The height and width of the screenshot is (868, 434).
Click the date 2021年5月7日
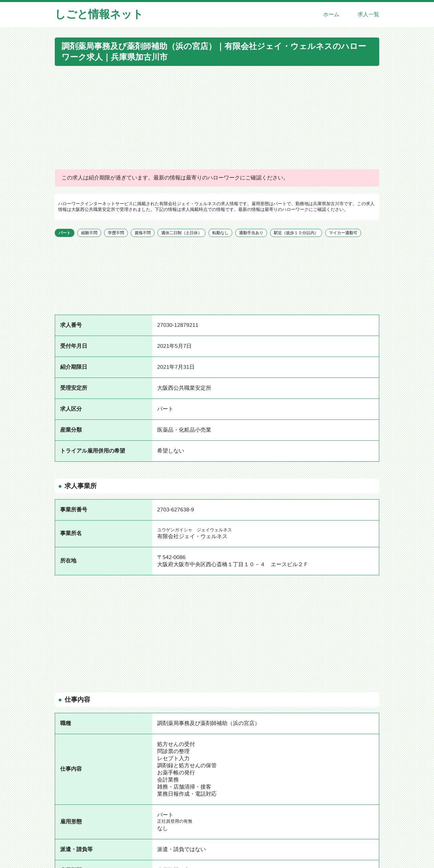[174, 346]
